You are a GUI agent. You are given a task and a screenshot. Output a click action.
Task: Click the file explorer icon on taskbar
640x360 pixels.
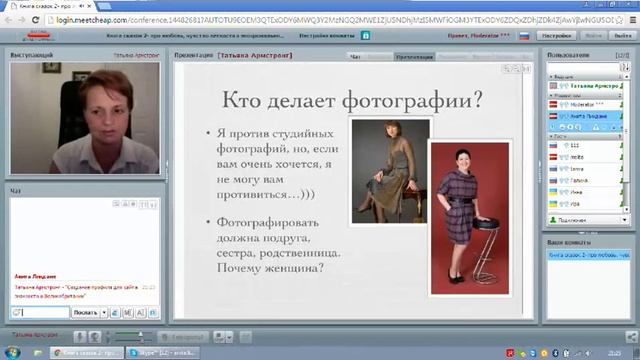[38, 353]
